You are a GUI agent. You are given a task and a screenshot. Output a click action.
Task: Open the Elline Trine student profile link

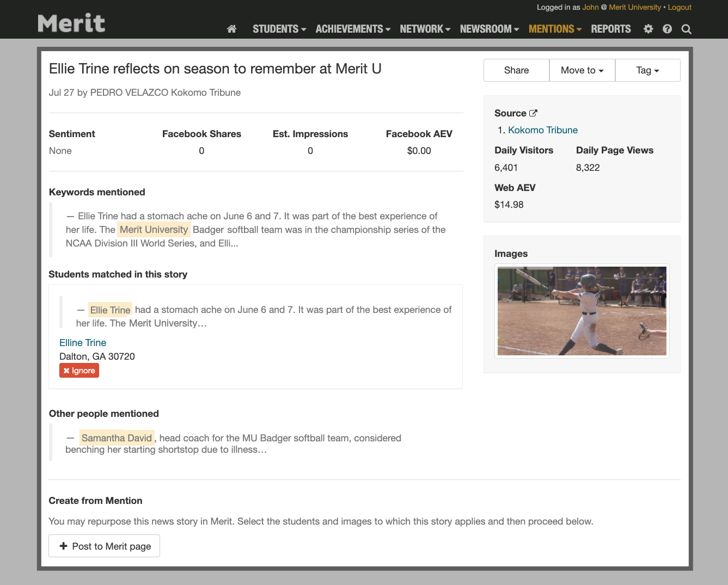point(83,343)
